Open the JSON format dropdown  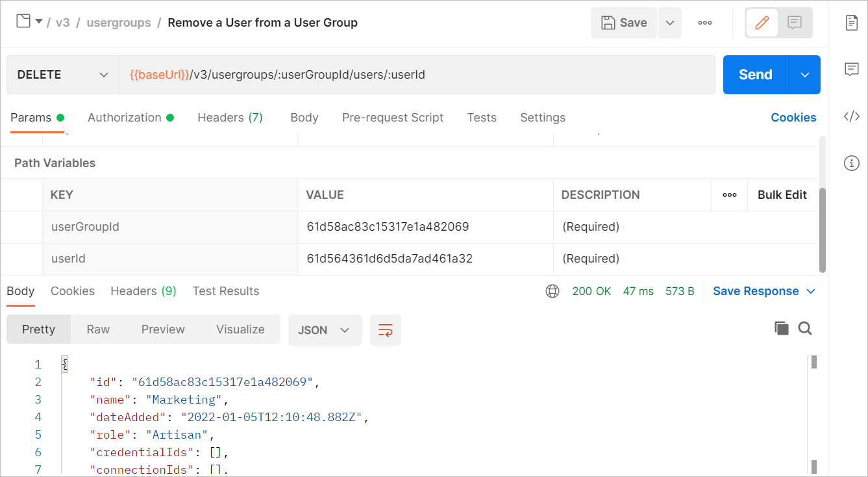click(x=325, y=329)
